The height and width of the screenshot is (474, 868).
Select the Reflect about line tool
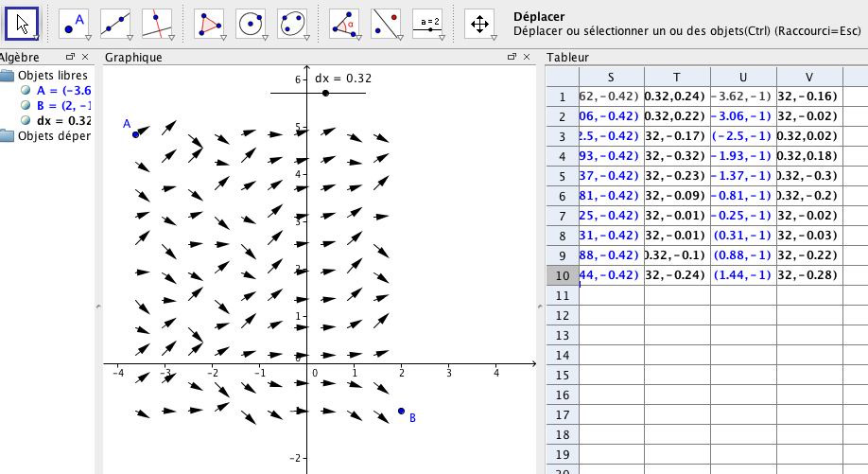386,23
